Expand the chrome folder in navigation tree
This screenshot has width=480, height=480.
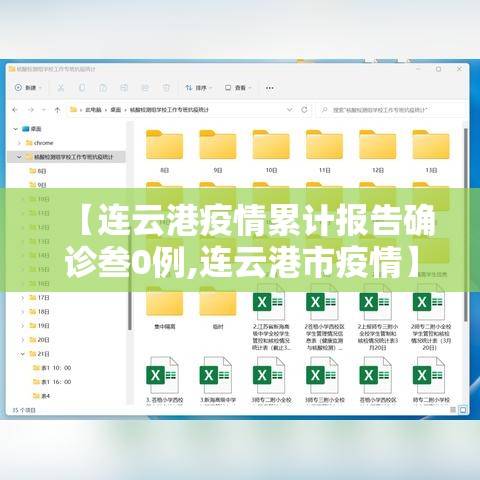click(19, 143)
